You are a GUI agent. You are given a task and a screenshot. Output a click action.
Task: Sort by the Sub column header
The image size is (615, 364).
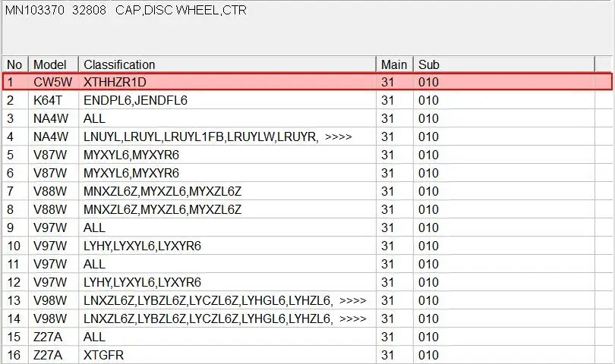pyautogui.click(x=504, y=64)
